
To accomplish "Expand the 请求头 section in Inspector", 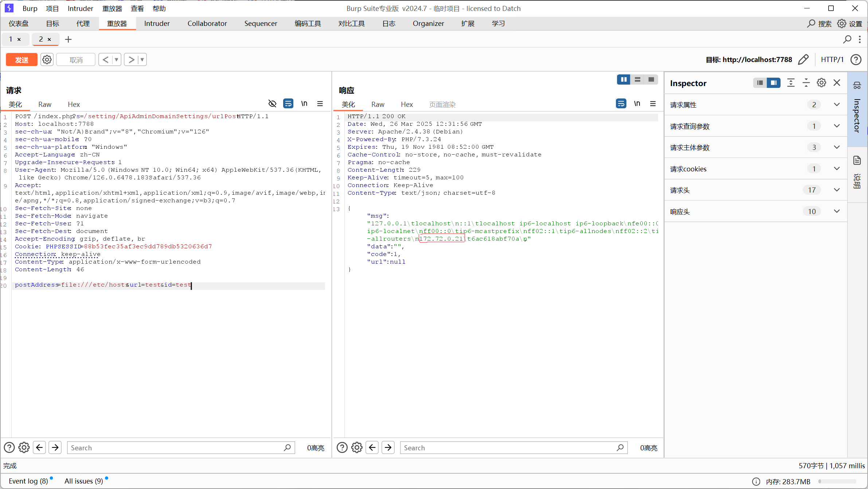I will pyautogui.click(x=837, y=190).
